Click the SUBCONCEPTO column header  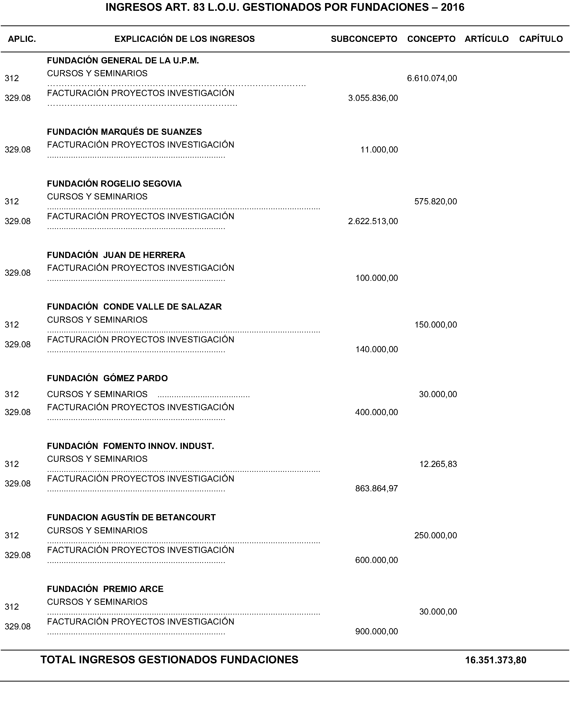point(364,39)
